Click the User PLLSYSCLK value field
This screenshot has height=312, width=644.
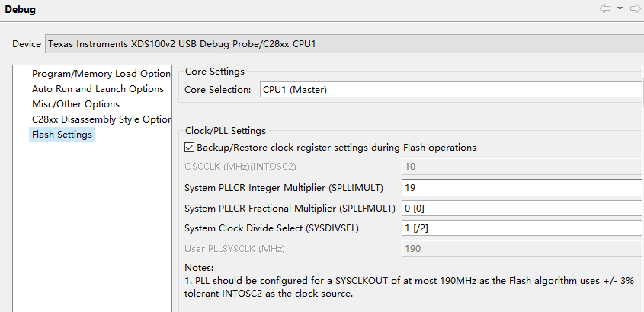pyautogui.click(x=522, y=247)
